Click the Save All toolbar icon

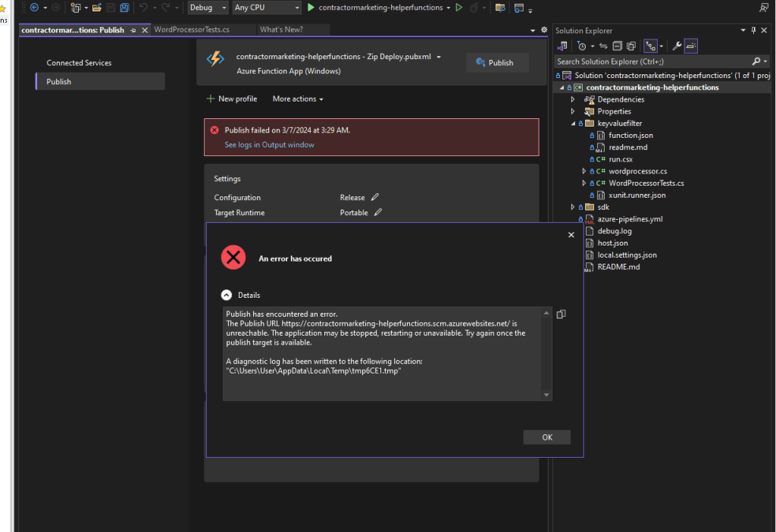tap(124, 8)
